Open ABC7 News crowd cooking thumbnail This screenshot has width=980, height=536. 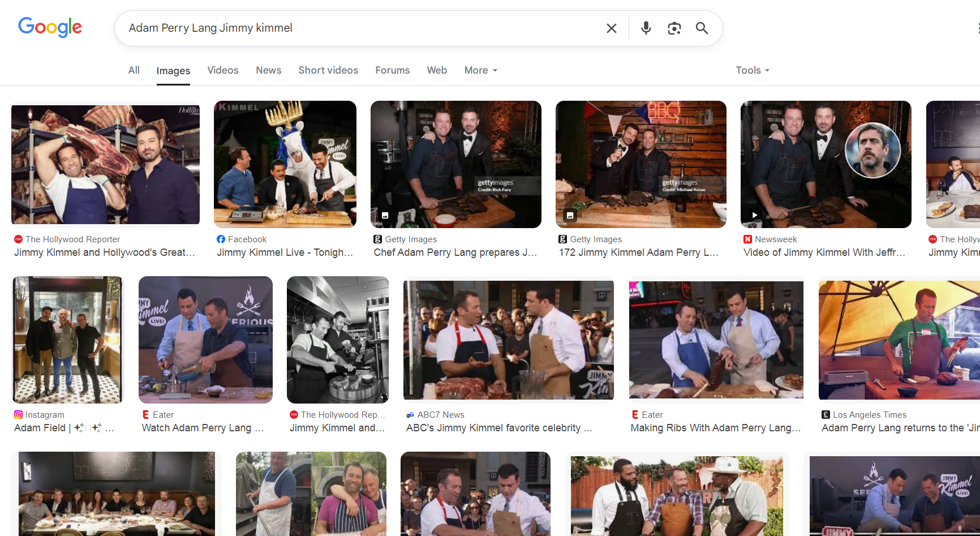tap(509, 340)
